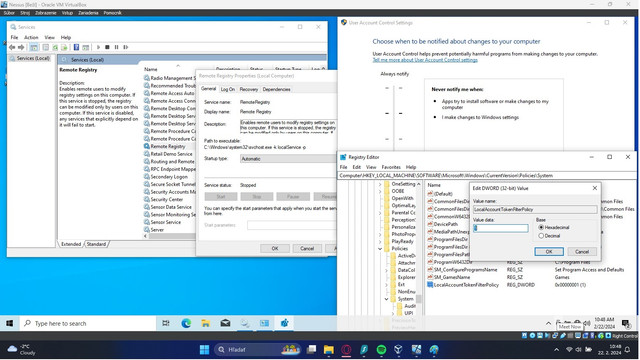Click Registry Editor address path bar
Image resolution: width=640 pixels, height=360 pixels.
pos(487,176)
